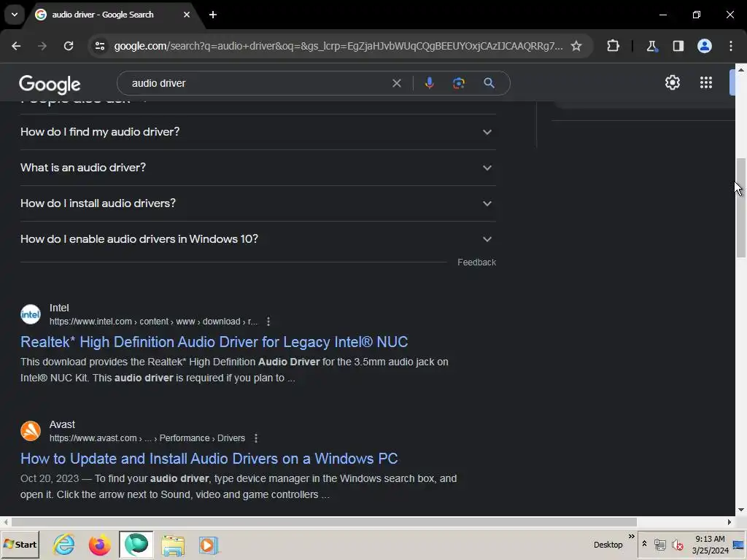Screen dimensions: 747x560
Task: Click the Avast site favicon
Action: 31,431
